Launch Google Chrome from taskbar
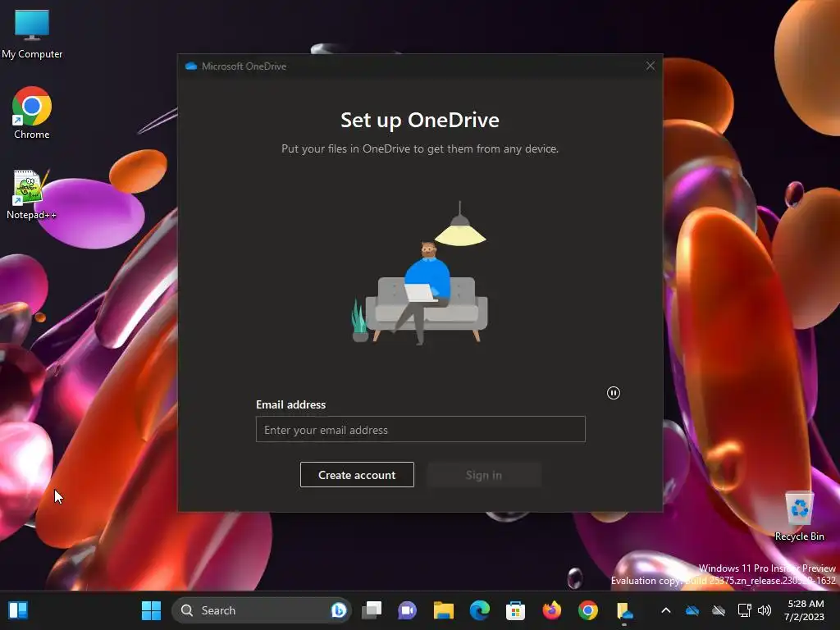 click(x=587, y=610)
